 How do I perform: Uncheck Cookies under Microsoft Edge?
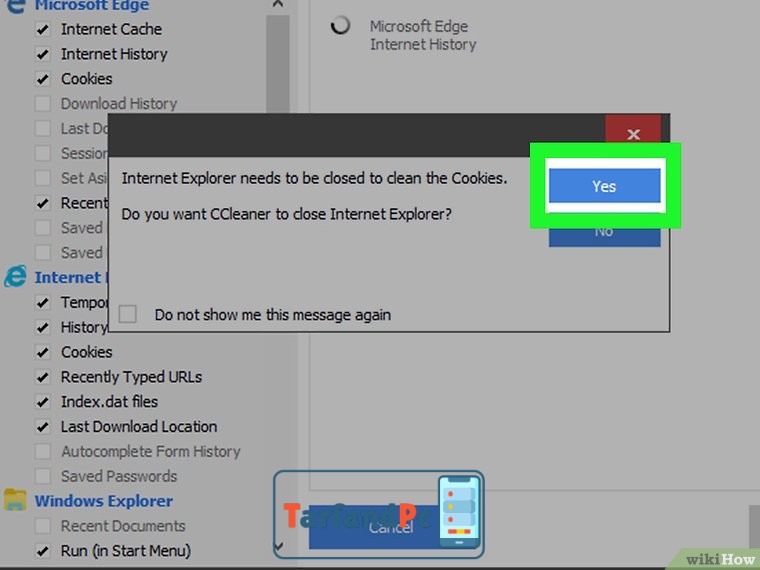(43, 79)
